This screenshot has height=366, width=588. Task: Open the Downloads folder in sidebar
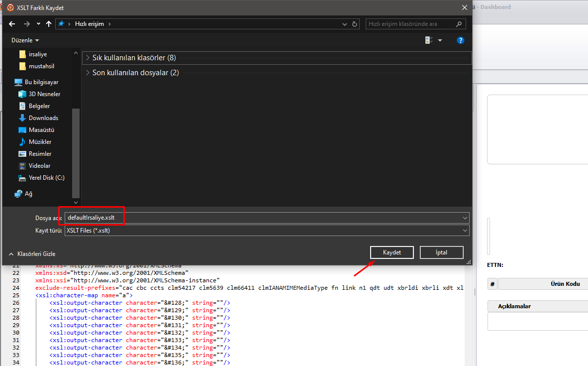coord(43,118)
